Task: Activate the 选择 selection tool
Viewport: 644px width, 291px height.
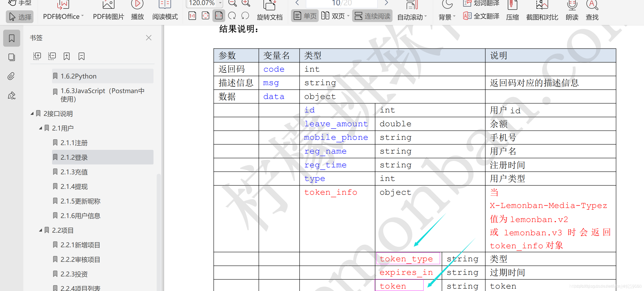Action: coord(20,17)
